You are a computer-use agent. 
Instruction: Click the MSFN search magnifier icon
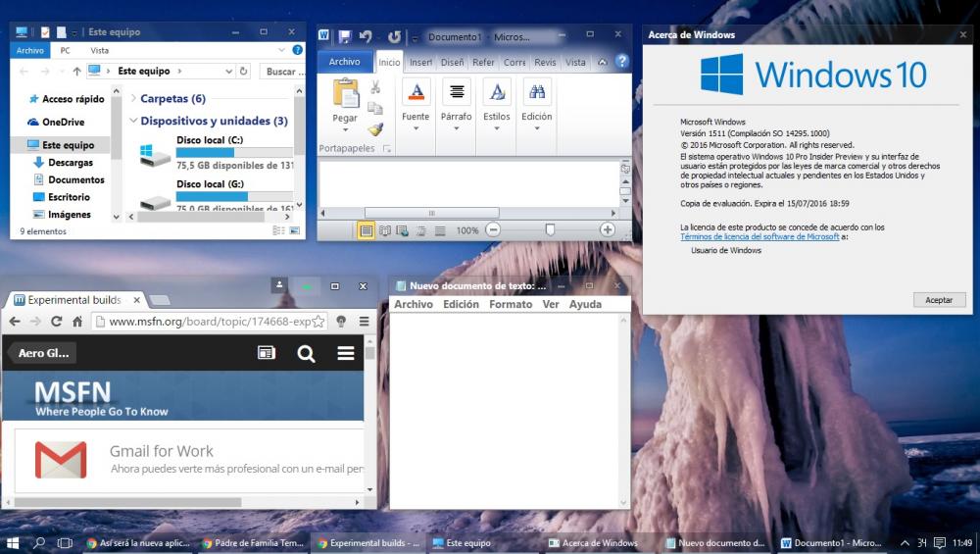point(306,354)
